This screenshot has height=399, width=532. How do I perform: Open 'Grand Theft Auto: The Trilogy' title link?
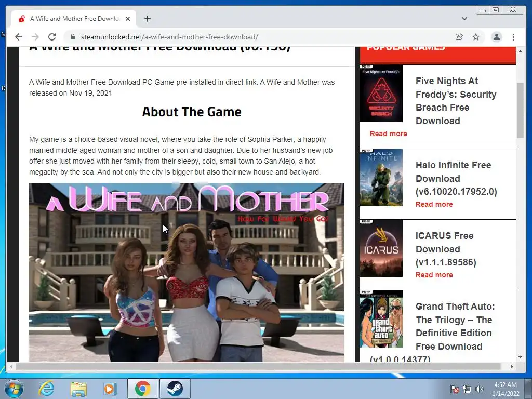point(455,326)
